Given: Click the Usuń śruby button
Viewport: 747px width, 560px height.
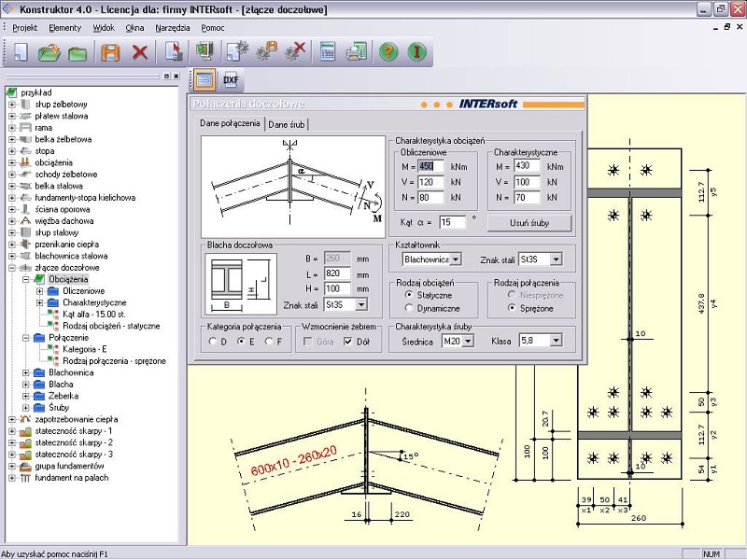Looking at the screenshot, I should [529, 223].
